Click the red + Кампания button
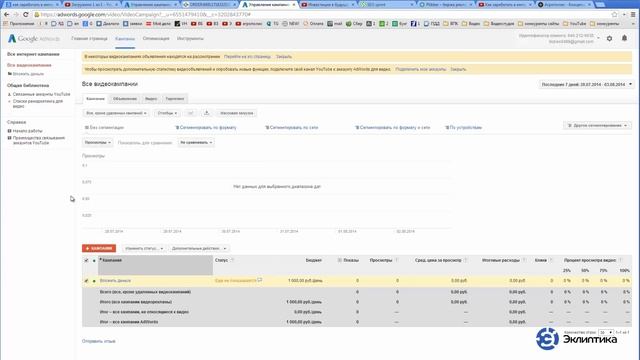 (99, 248)
